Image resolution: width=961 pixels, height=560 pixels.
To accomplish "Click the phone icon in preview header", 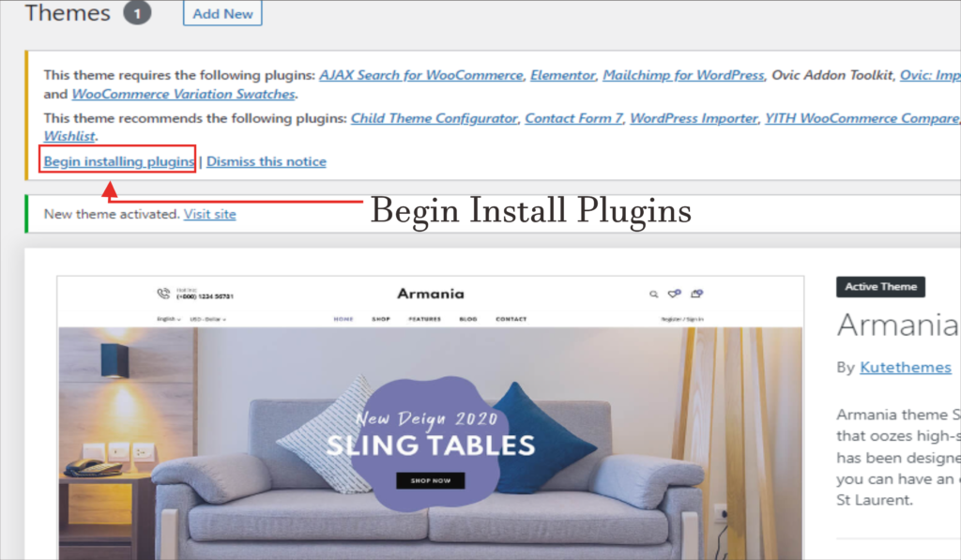I will tap(163, 294).
